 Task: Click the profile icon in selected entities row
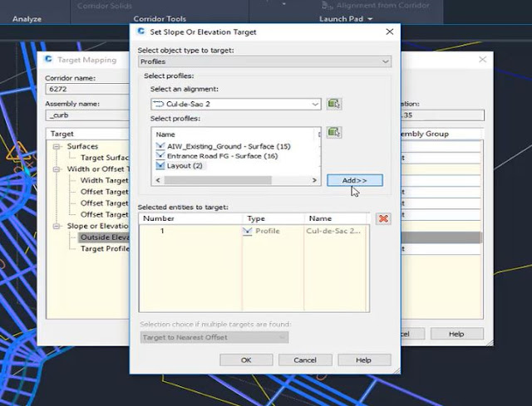tap(248, 231)
